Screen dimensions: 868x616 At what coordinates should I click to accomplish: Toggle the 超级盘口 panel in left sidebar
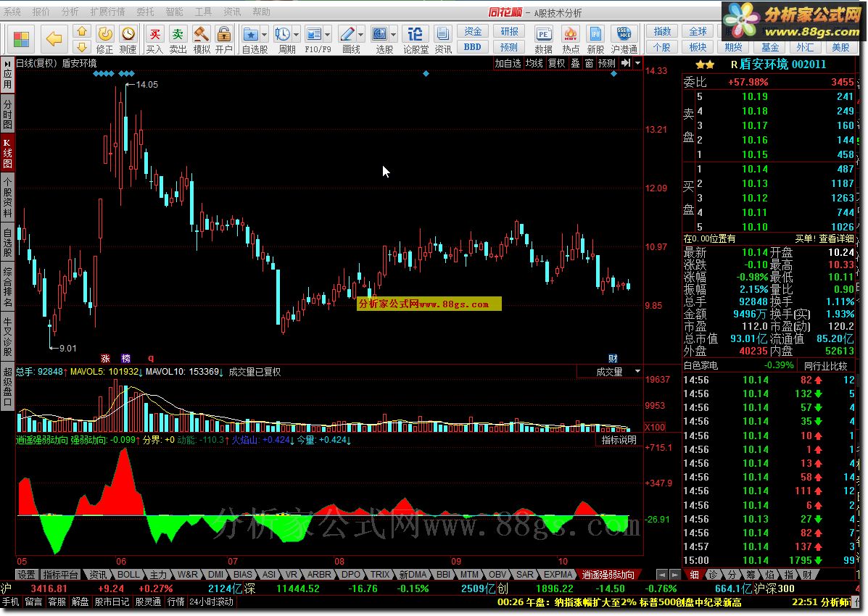pyautogui.click(x=8, y=388)
